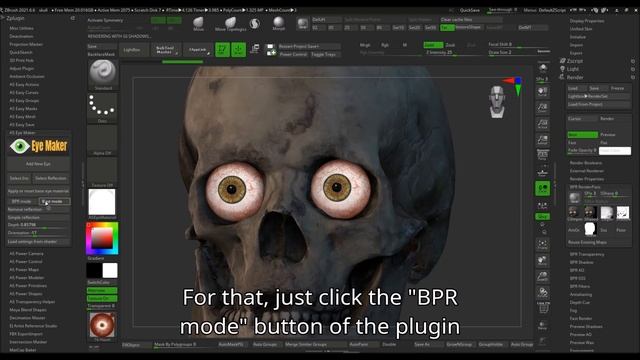
Task: Open the white eye material selector
Action: [102, 202]
